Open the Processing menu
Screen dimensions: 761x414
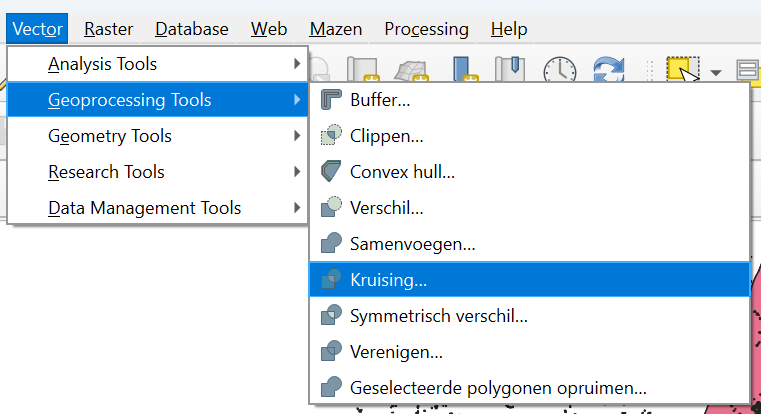coord(426,29)
